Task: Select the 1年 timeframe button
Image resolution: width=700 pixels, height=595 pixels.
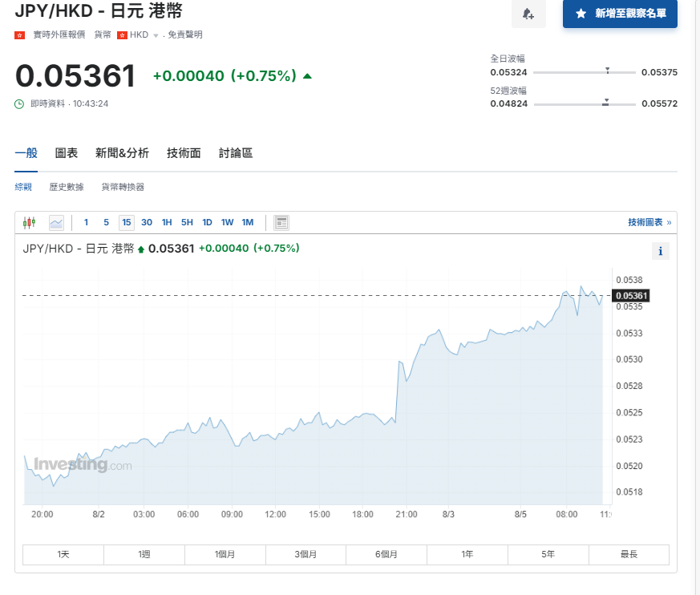Action: 467,554
